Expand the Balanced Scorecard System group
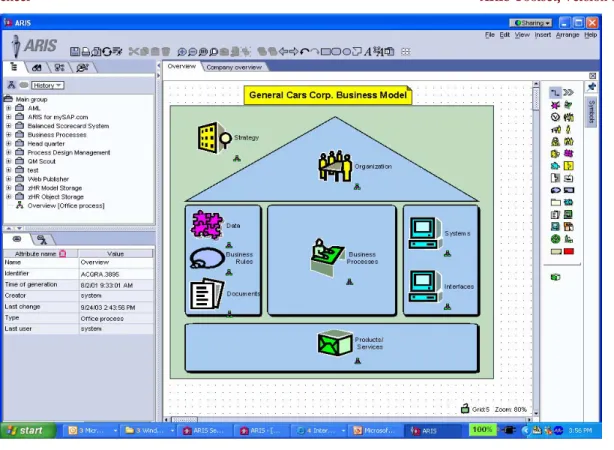 coord(9,126)
